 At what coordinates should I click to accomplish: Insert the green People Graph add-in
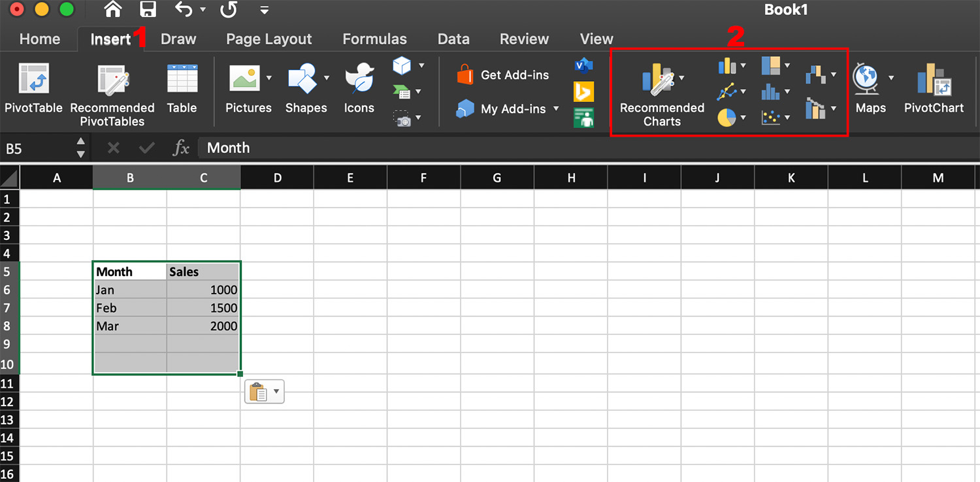point(583,118)
